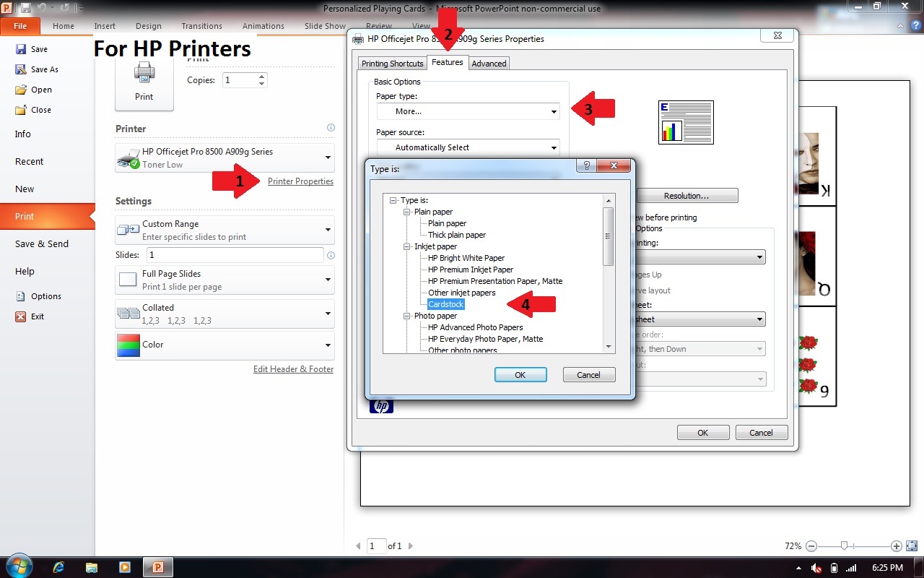
Task: Collapse the 'Type is:' root node
Action: [393, 200]
